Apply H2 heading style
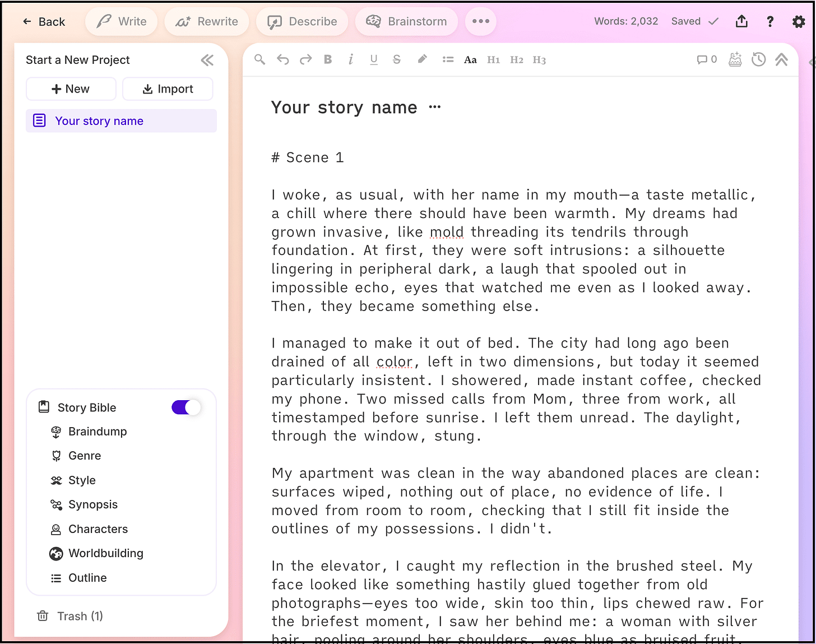The width and height of the screenshot is (816, 644). [516, 60]
